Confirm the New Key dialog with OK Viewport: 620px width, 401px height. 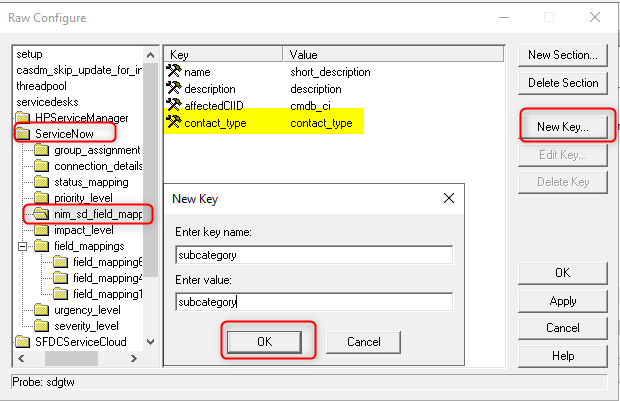tap(265, 342)
